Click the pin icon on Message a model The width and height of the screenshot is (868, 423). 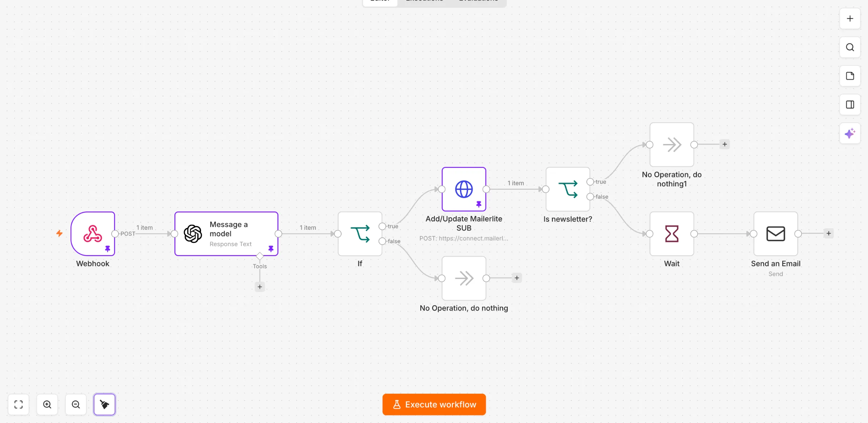coord(271,249)
